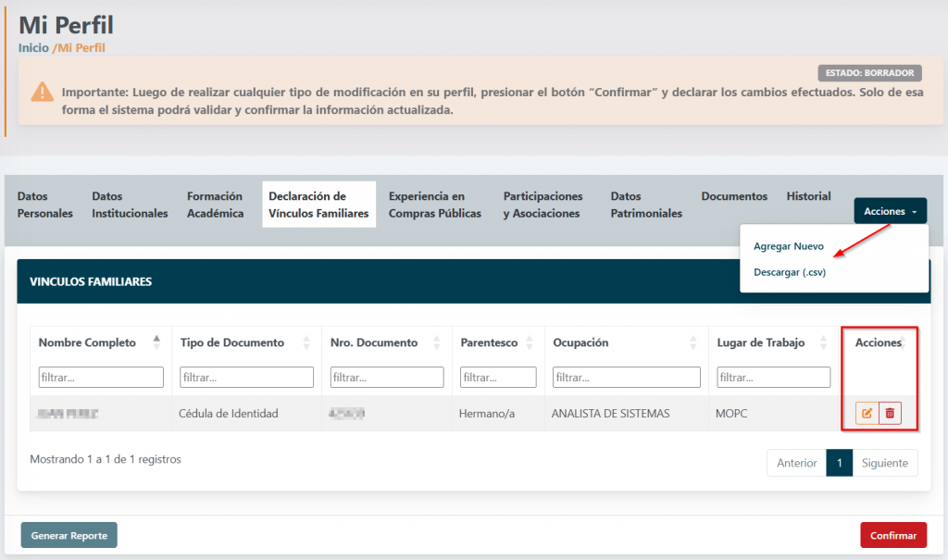Screen dimensions: 948x560
Task: Click 'Mostrando 1 a 1 de 1 registros' text
Action: [106, 459]
